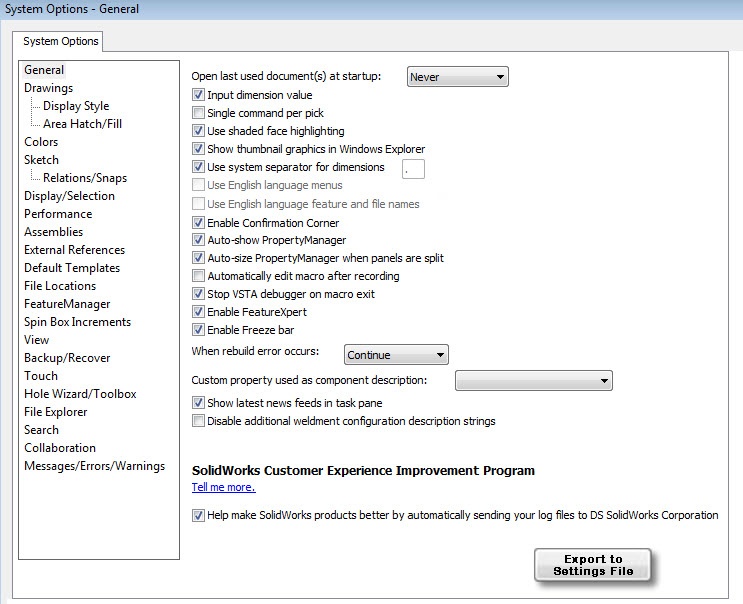
Task: Toggle Stop VSTA debugger on macro exit
Action: (198, 294)
